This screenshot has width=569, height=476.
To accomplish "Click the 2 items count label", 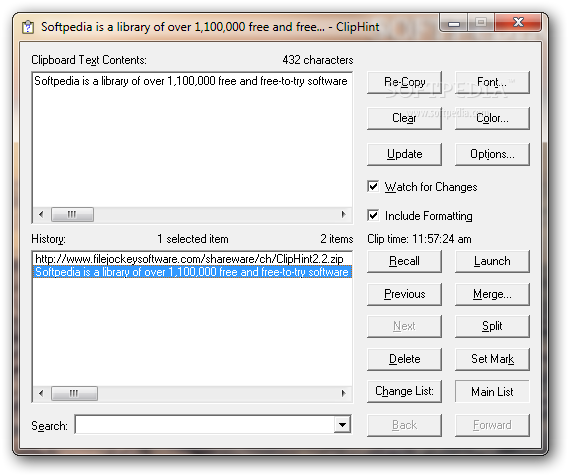I will click(336, 239).
